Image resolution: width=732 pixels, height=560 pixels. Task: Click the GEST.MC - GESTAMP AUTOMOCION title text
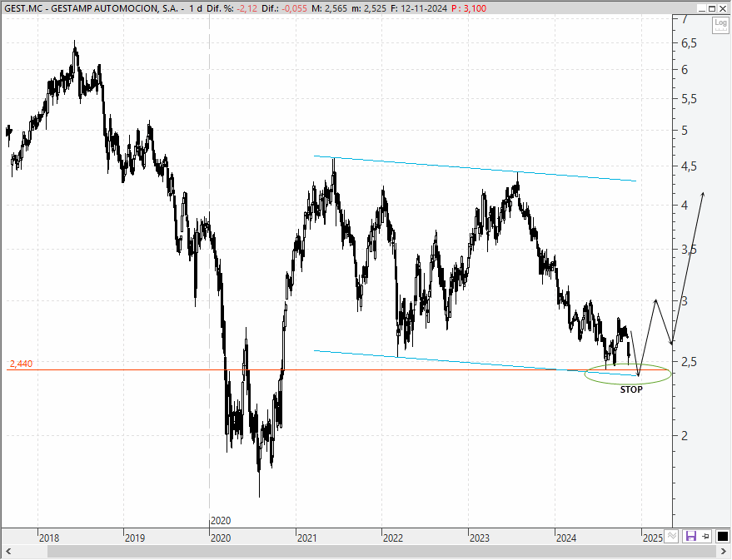pyautogui.click(x=93, y=8)
